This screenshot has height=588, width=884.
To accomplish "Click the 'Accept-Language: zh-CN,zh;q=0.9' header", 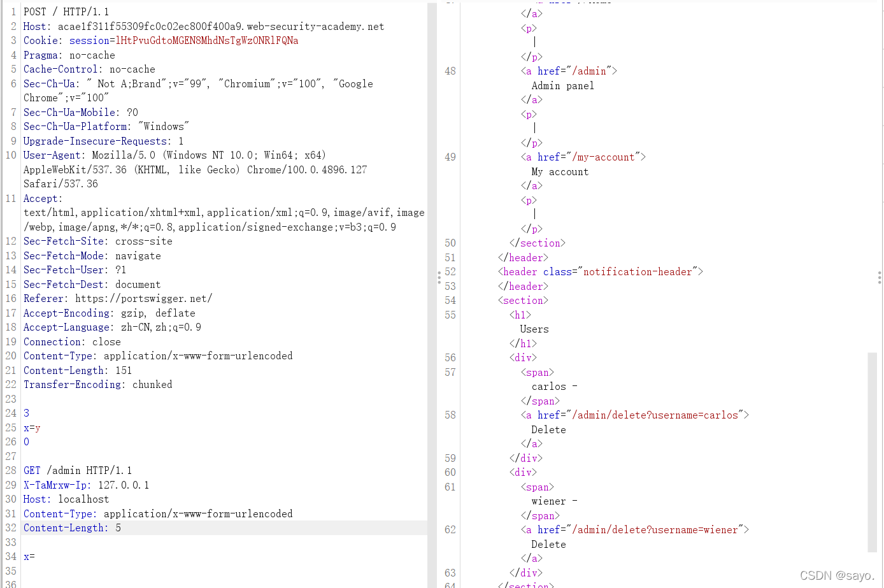I will 112,327.
